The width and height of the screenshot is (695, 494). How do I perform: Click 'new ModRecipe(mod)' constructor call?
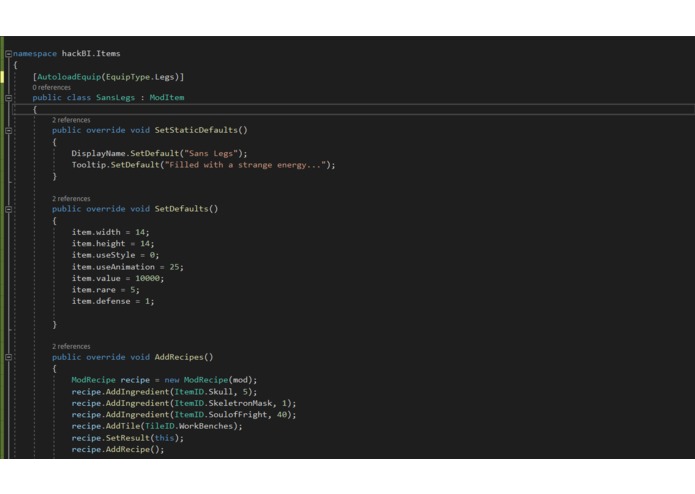208,380
